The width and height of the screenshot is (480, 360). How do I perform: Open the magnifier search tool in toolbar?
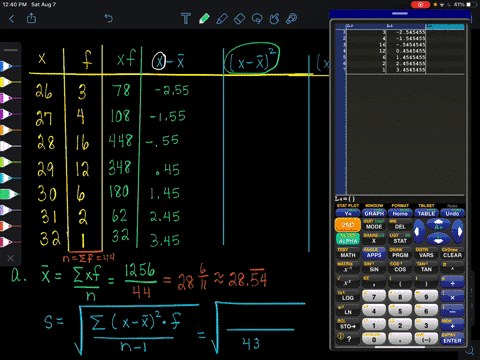pos(292,19)
